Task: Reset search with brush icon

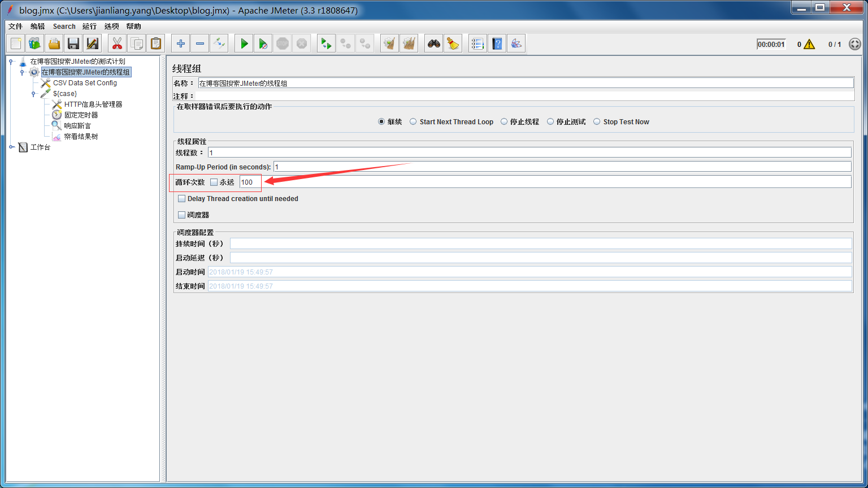Action: pos(453,43)
